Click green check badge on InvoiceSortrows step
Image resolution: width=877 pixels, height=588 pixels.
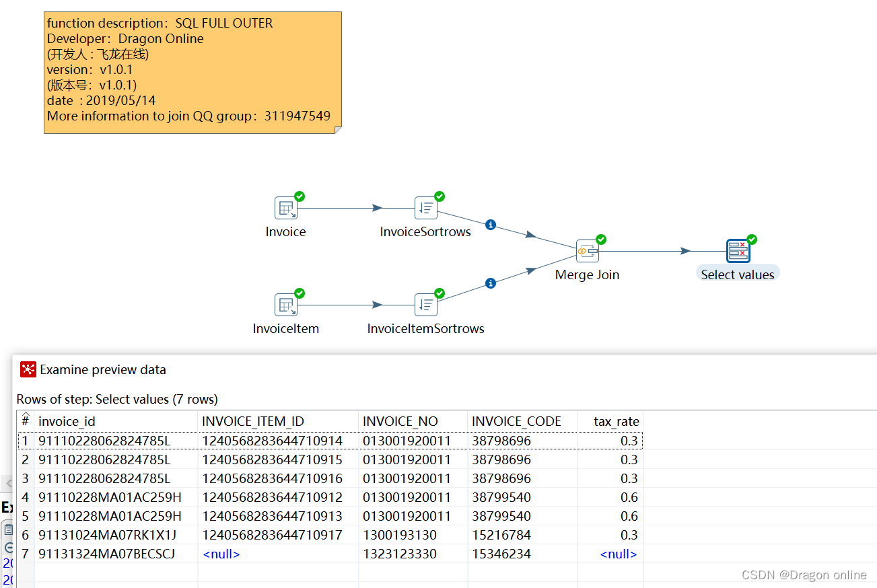[440, 196]
